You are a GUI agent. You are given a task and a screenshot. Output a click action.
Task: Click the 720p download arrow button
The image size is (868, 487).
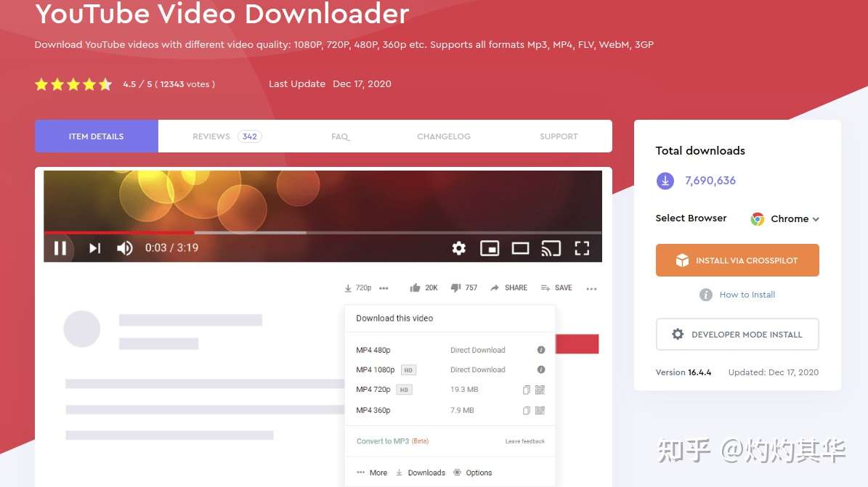tap(357, 287)
